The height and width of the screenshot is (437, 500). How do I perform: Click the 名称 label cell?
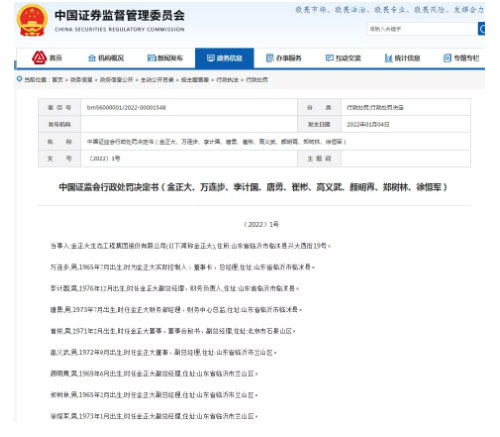click(59, 142)
